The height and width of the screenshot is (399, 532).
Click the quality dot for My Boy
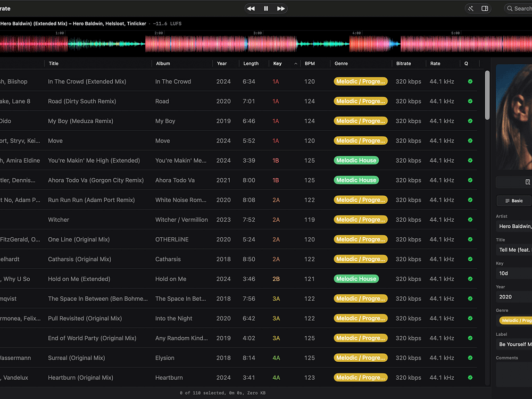click(x=470, y=121)
